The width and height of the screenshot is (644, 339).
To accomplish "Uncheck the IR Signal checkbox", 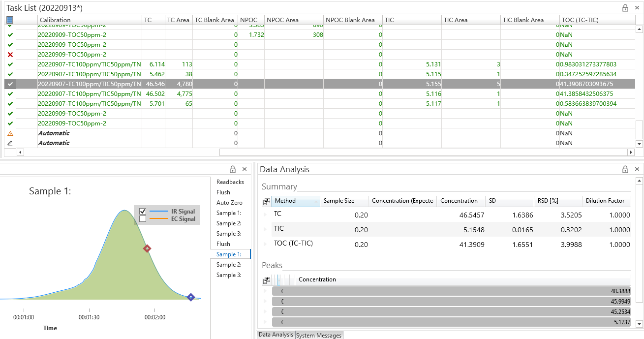I will tap(143, 212).
